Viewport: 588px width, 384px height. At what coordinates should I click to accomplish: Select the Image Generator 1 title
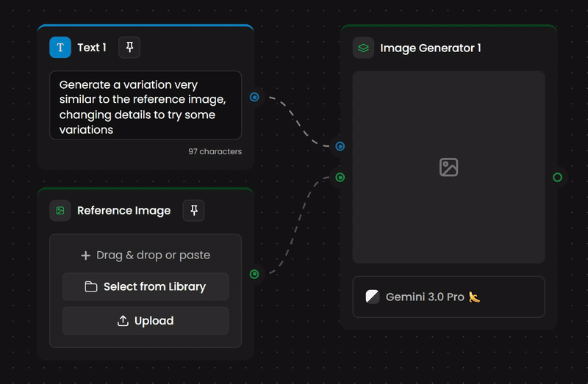pyautogui.click(x=430, y=48)
